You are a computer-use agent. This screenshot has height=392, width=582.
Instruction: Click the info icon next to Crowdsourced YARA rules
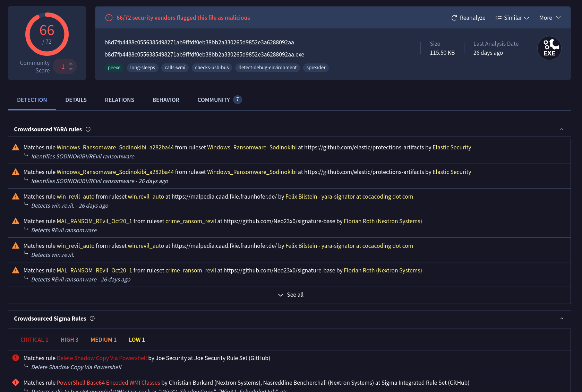tap(88, 129)
